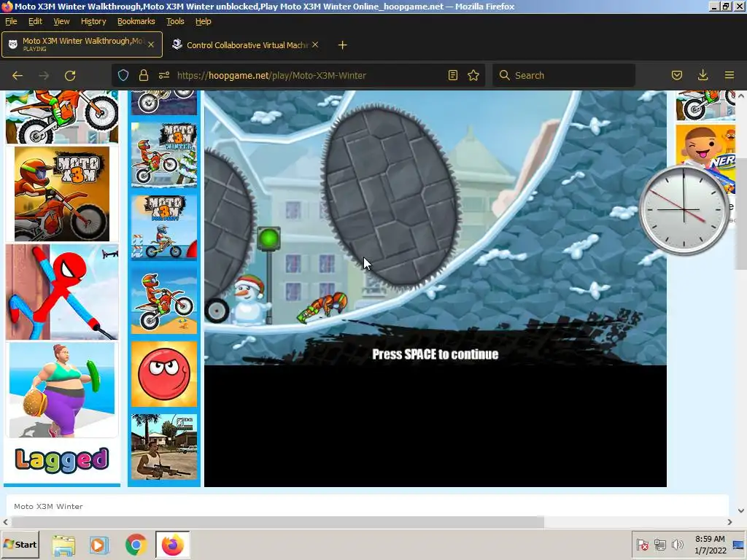Screen dimensions: 747x560
Task: Click the Lagged logo
Action: point(62,461)
